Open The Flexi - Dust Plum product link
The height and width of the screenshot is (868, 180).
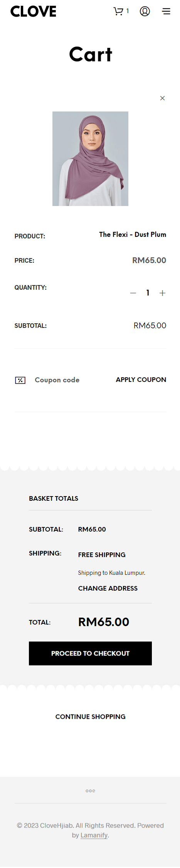click(x=133, y=234)
